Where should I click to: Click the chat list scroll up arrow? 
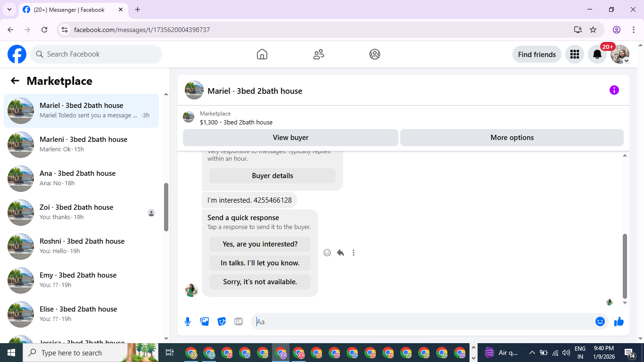coord(166,94)
